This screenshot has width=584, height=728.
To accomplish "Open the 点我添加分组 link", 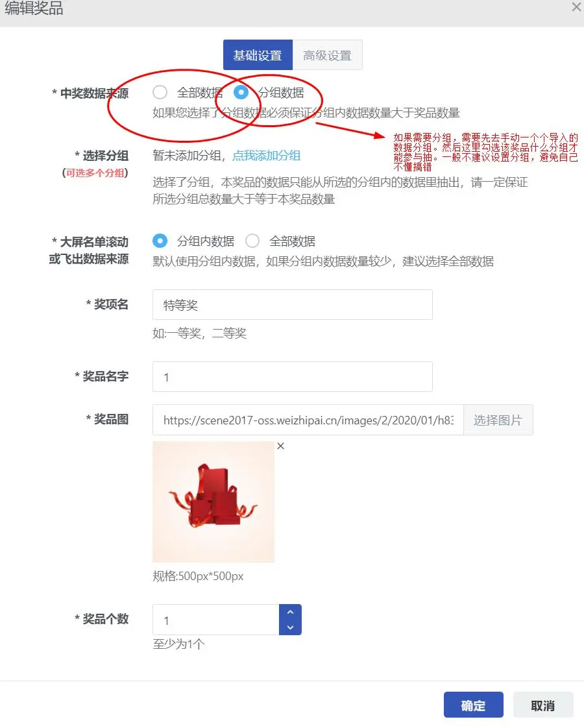I will [x=267, y=156].
